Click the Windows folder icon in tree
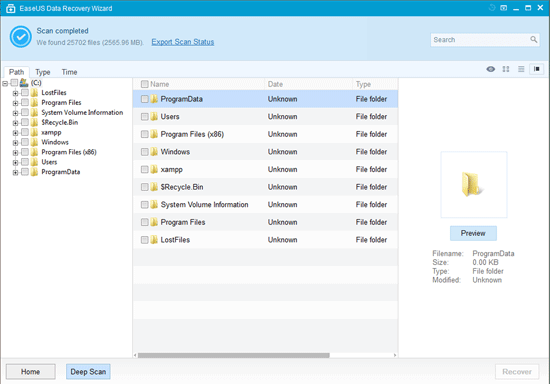Viewport: 550px width, 385px height. pos(34,142)
